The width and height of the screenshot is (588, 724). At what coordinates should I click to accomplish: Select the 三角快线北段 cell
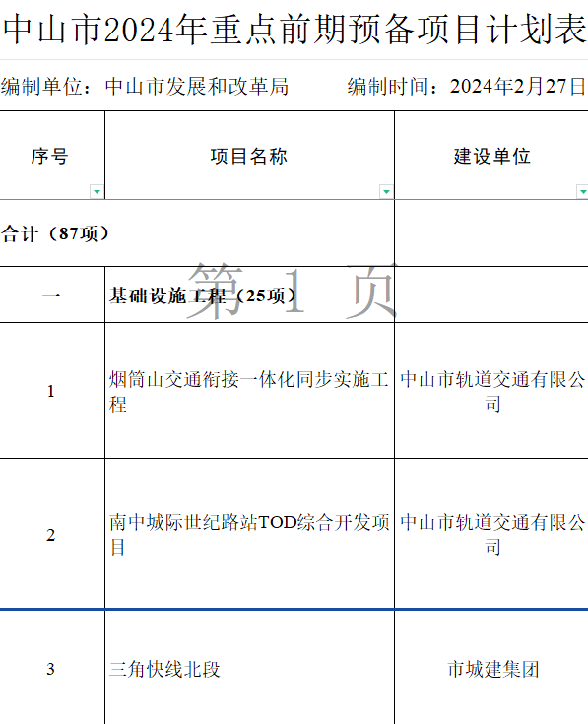click(x=250, y=668)
